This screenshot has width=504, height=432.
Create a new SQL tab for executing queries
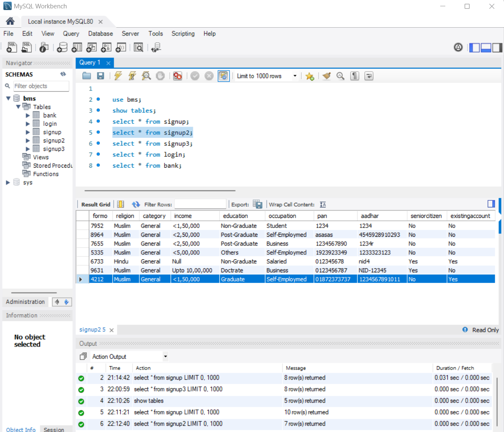11,47
